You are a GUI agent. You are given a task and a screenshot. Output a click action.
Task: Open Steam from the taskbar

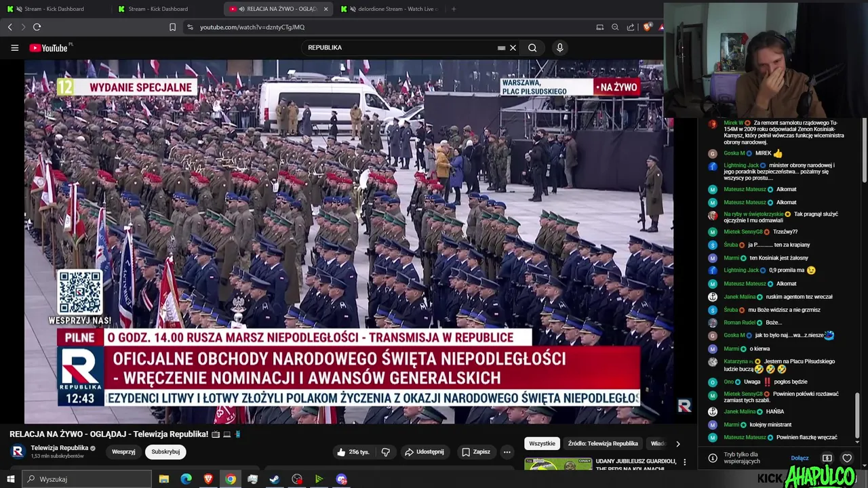(x=275, y=479)
